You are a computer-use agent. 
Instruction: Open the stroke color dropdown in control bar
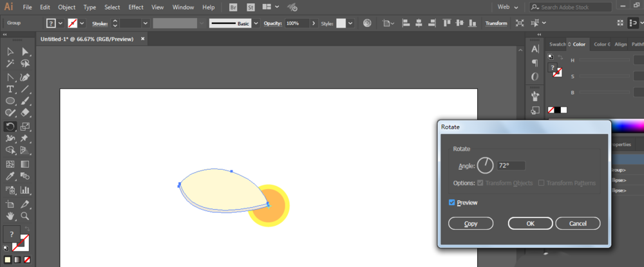pos(82,23)
